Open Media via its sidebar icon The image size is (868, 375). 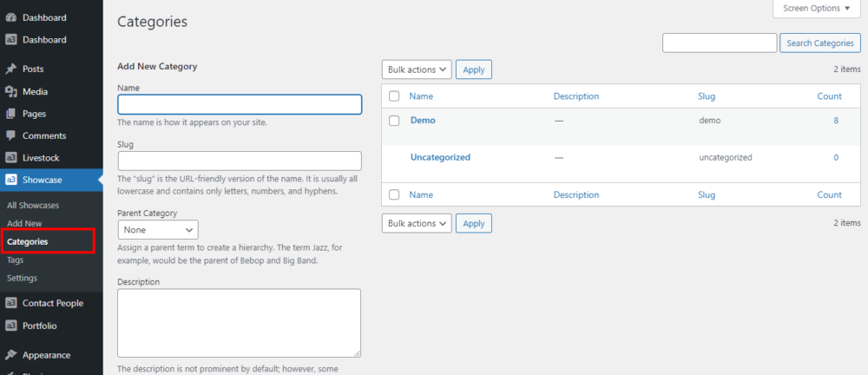pyautogui.click(x=10, y=92)
